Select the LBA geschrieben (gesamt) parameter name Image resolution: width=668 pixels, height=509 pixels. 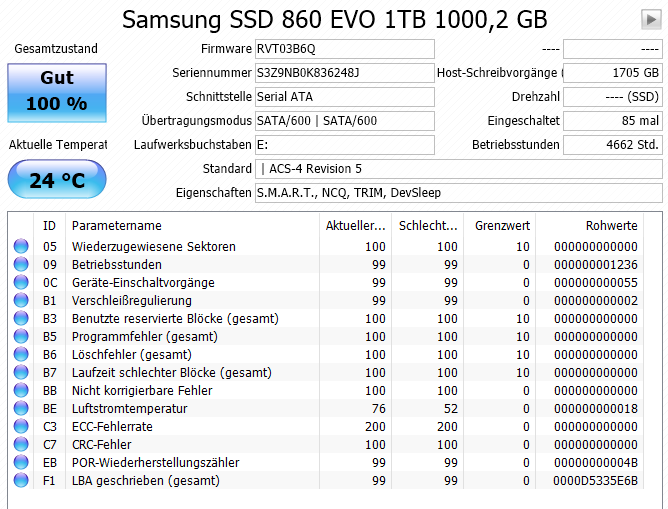point(146,480)
